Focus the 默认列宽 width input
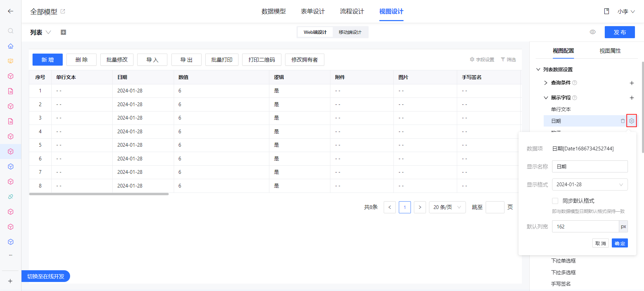Viewport: 644px width, 291px height. click(585, 226)
